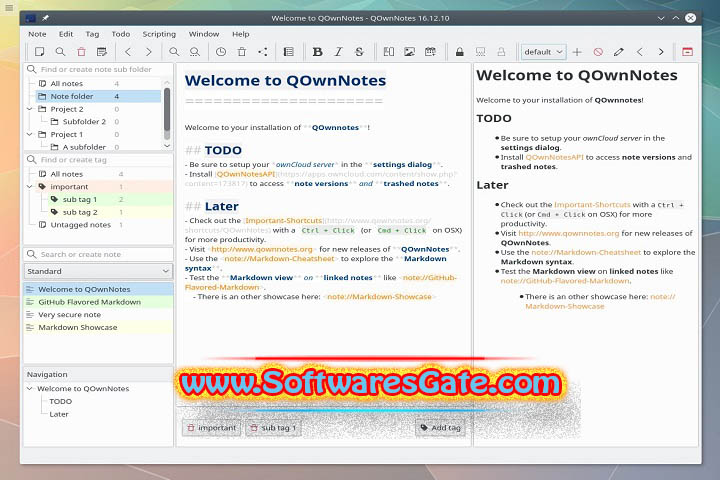Click the find note magnifier icon
Image resolution: width=720 pixels, height=480 pixels.
pyautogui.click(x=60, y=52)
